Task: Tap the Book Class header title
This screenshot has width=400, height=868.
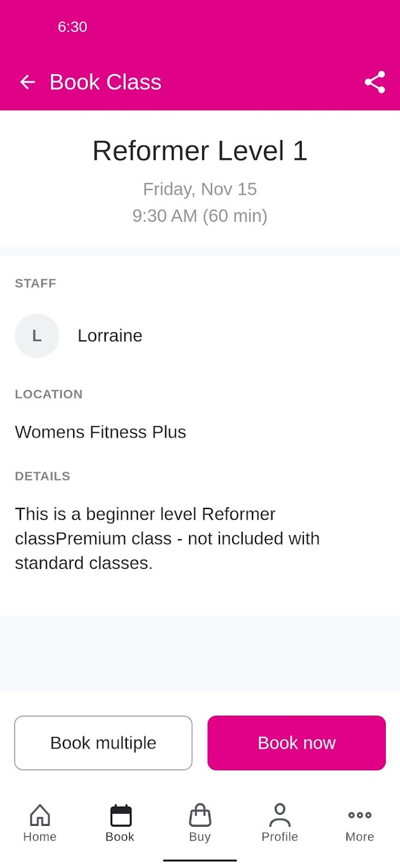Action: (x=106, y=82)
